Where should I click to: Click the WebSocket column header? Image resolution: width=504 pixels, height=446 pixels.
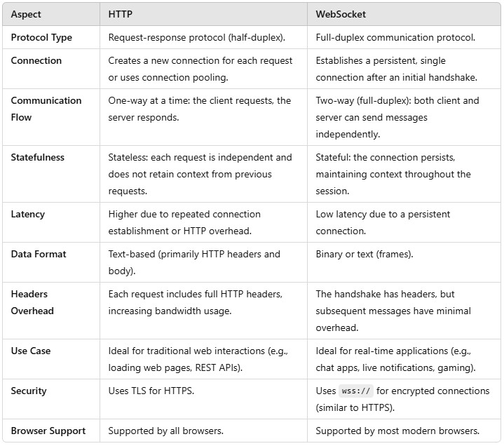coord(341,15)
